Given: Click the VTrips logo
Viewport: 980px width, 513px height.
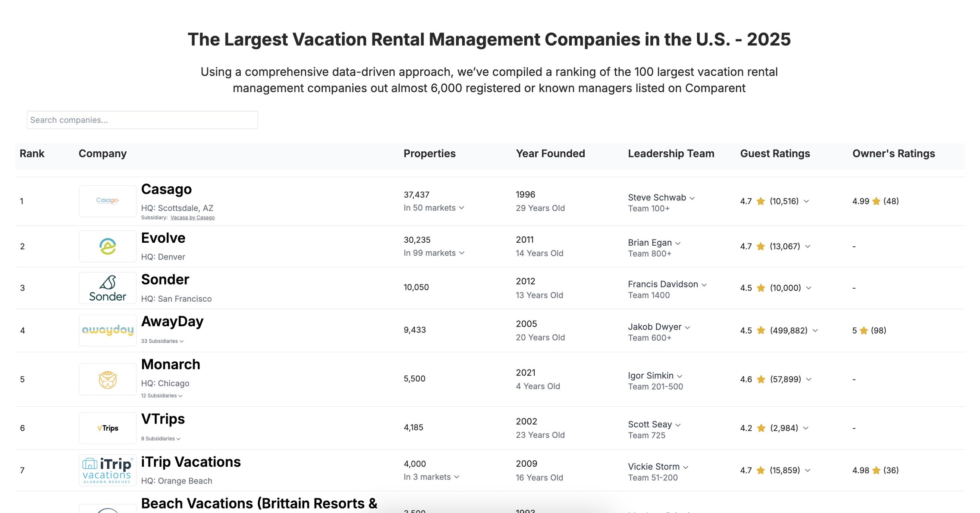Looking at the screenshot, I should (x=108, y=428).
